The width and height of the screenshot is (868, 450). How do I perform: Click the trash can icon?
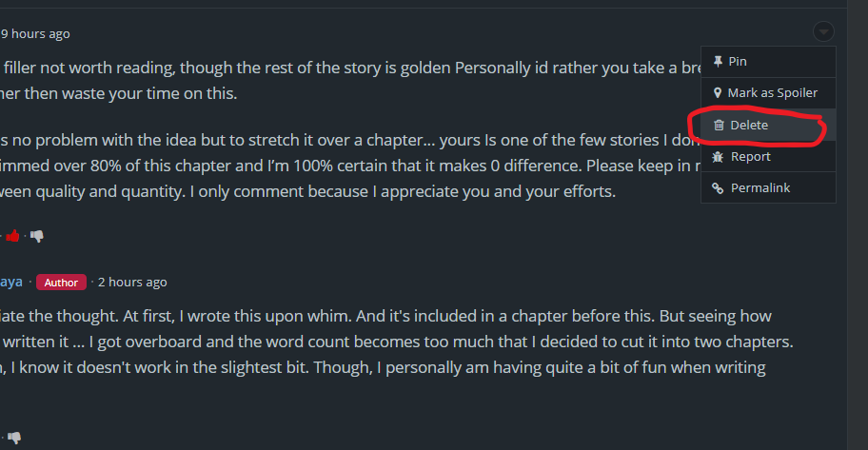point(720,125)
